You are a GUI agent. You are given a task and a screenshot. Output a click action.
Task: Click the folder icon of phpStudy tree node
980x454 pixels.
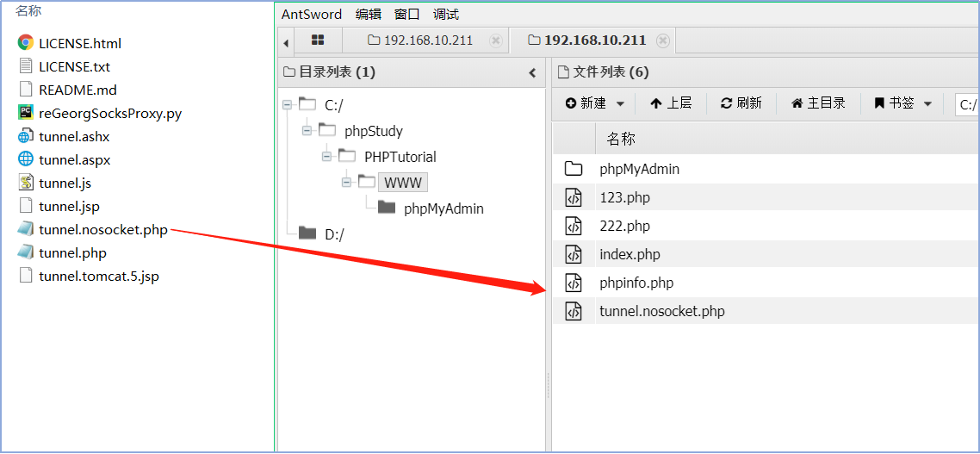coord(327,130)
